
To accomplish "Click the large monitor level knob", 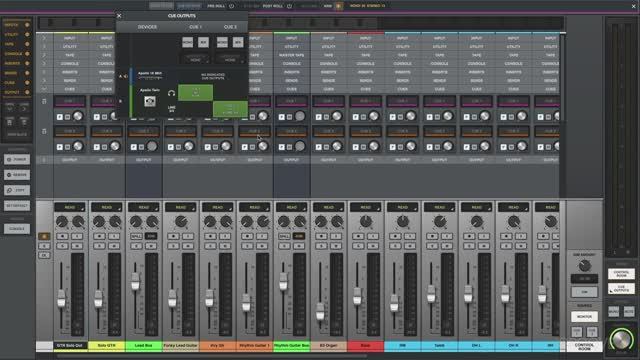I will pos(621,339).
